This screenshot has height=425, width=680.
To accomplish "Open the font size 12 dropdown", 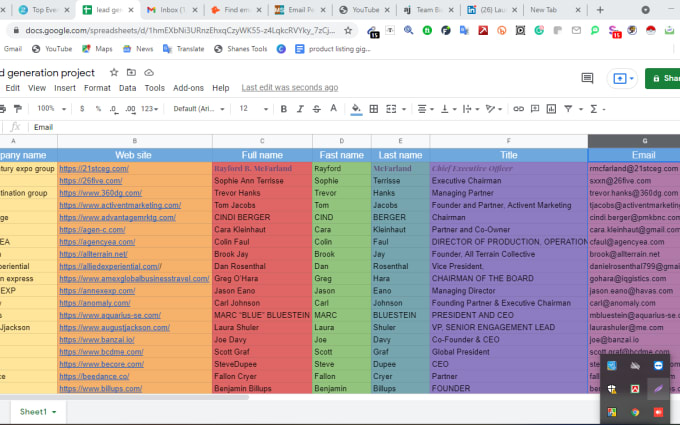I will 254,109.
